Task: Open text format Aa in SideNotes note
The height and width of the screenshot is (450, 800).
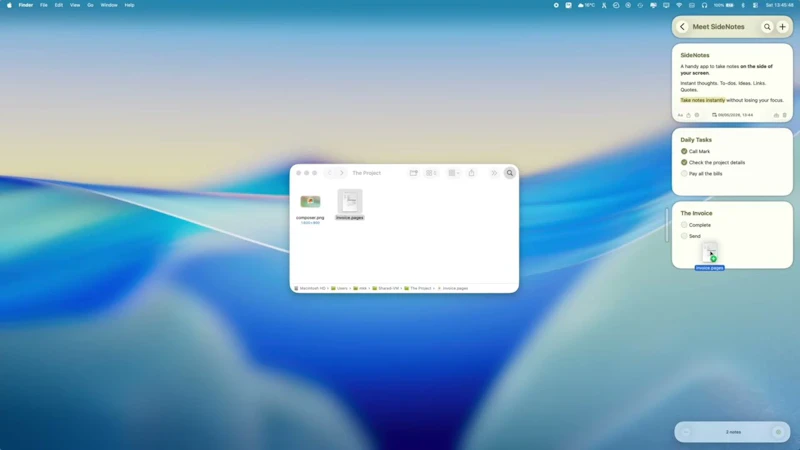Action: [680, 115]
